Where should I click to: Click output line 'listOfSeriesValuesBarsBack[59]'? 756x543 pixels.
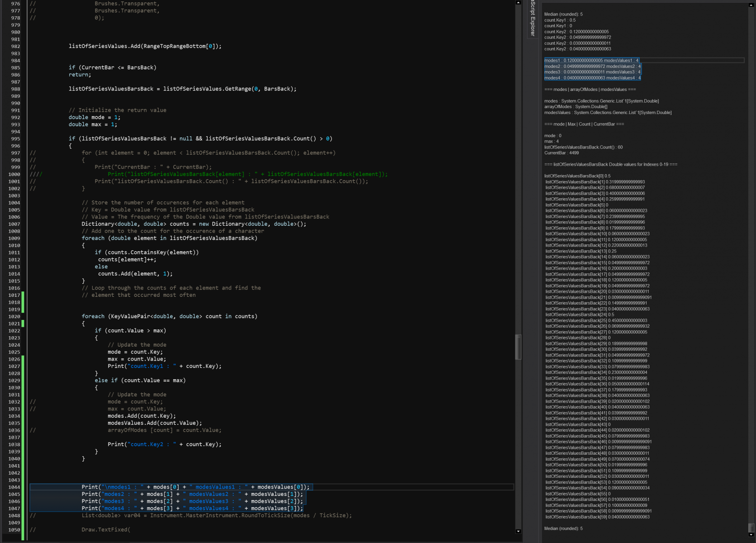point(597,517)
